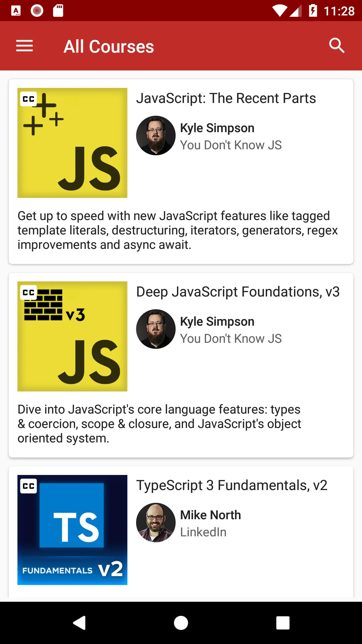Tap the 11:28 clock in status bar

339,11
